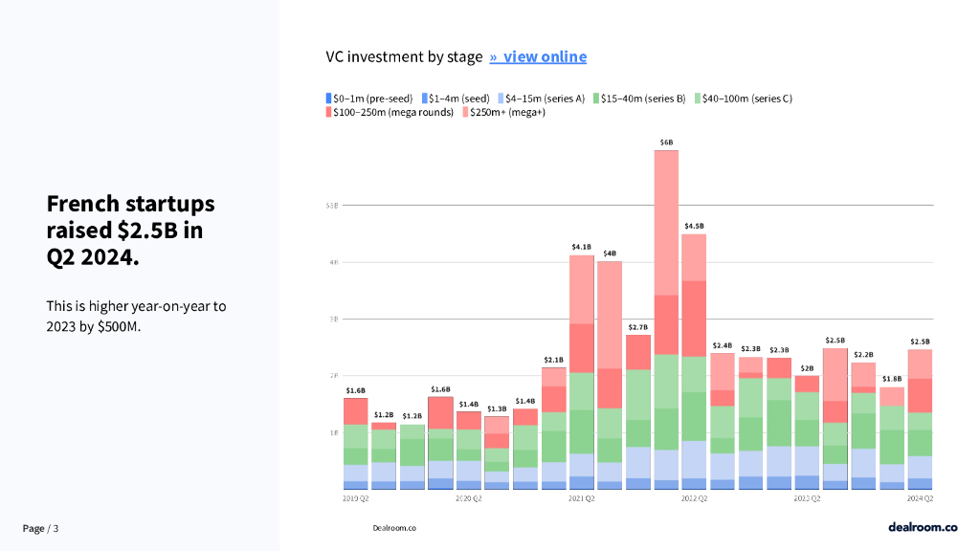Click the $5B y-axis gridline label

pos(332,206)
